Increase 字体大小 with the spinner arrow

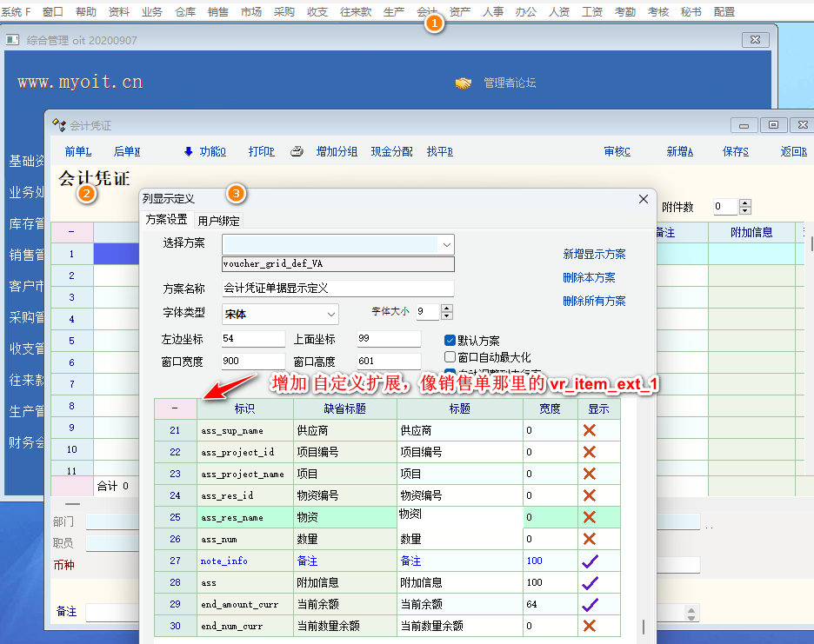pos(447,308)
